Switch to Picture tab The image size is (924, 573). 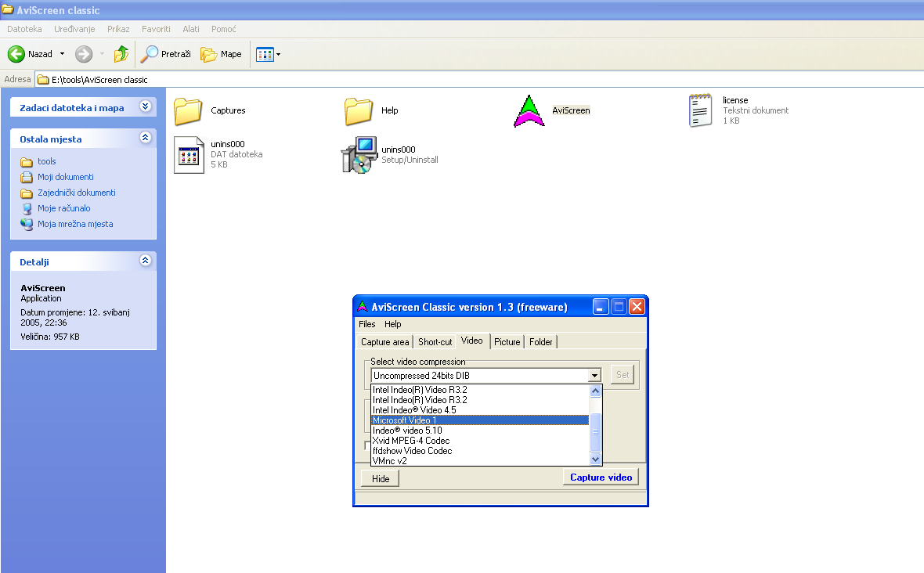(x=507, y=342)
